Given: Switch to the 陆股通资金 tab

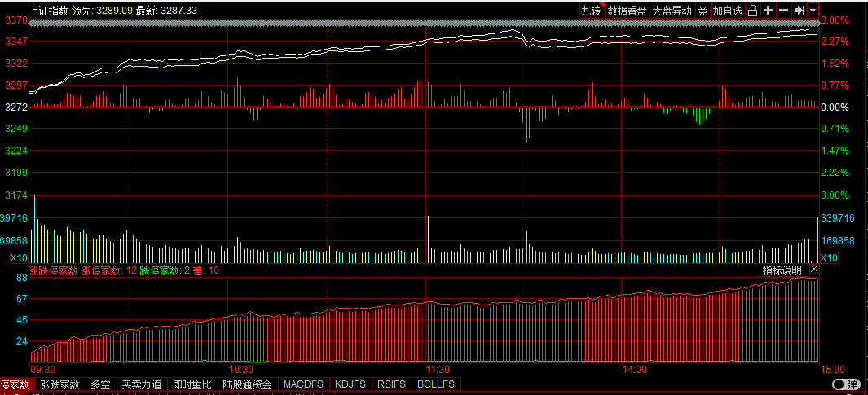Looking at the screenshot, I should point(248,384).
